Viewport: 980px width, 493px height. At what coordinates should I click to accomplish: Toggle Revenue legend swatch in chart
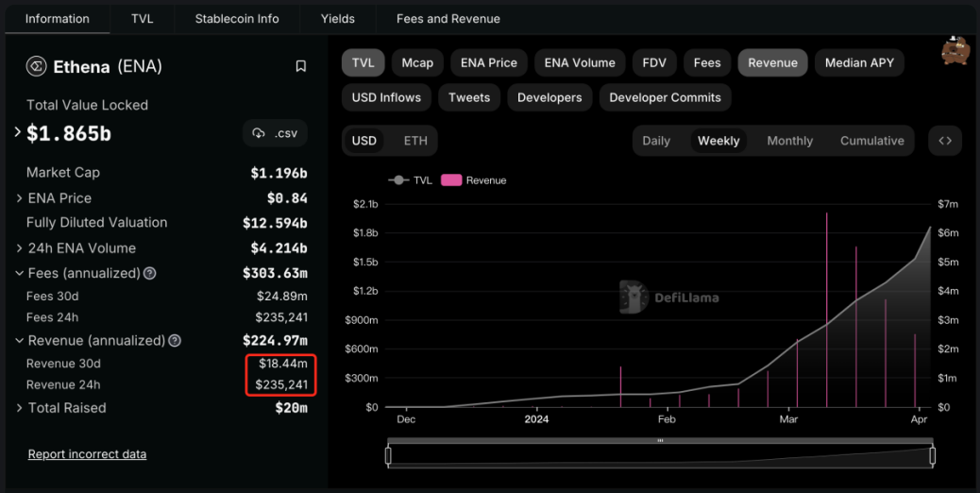451,180
